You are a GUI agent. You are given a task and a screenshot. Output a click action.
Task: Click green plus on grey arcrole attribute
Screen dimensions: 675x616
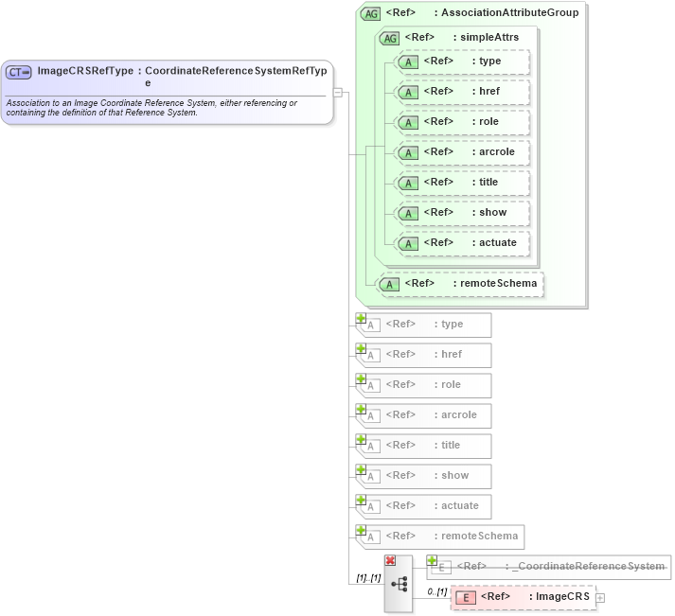click(x=361, y=409)
